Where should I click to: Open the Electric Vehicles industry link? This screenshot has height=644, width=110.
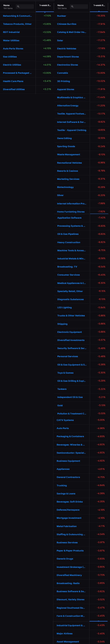pos(66,48)
